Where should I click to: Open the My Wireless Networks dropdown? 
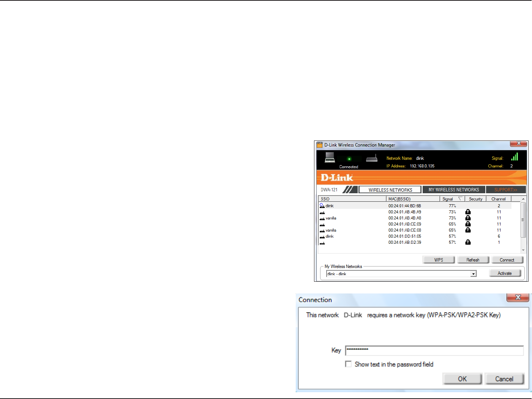point(473,274)
